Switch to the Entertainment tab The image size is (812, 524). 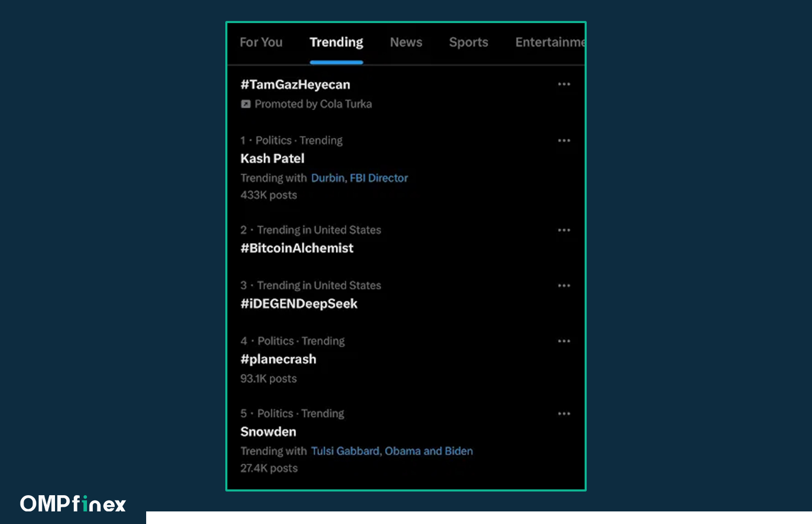(549, 42)
